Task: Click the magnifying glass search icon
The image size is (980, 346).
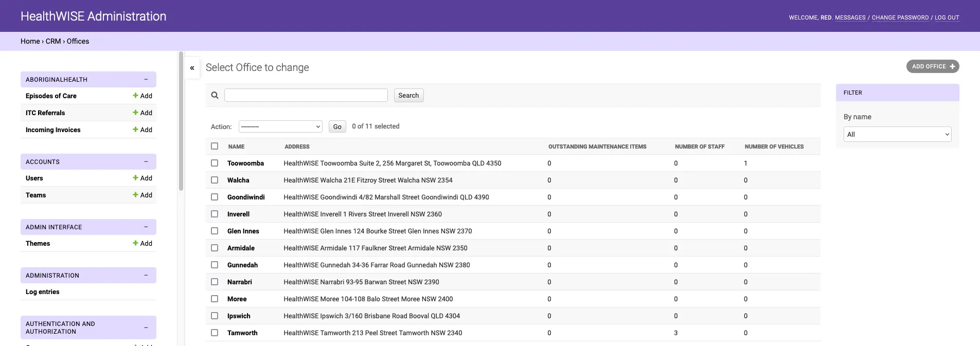Action: point(215,95)
